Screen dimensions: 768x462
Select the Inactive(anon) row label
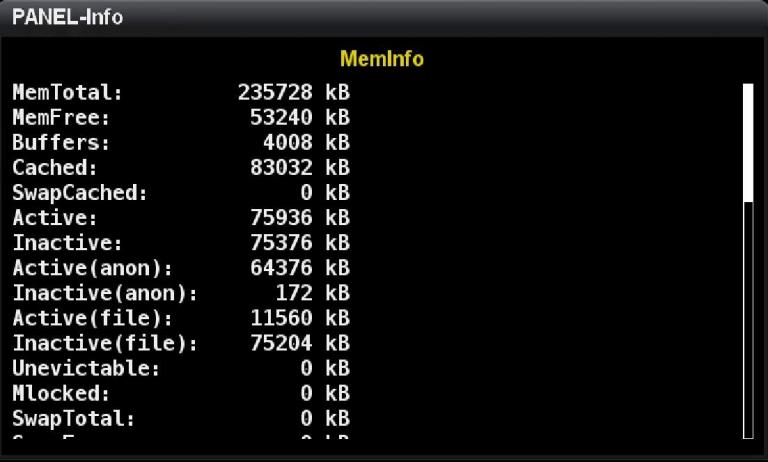pos(105,293)
